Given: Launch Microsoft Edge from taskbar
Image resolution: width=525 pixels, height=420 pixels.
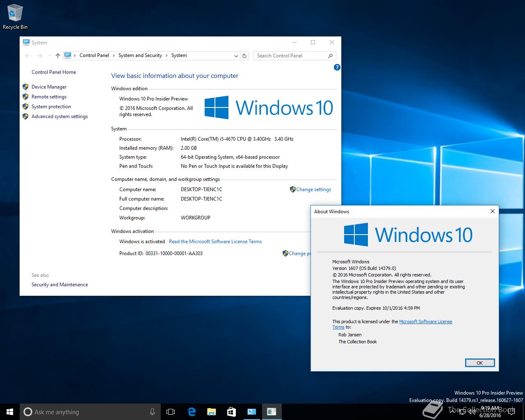Looking at the screenshot, I should coord(191,412).
